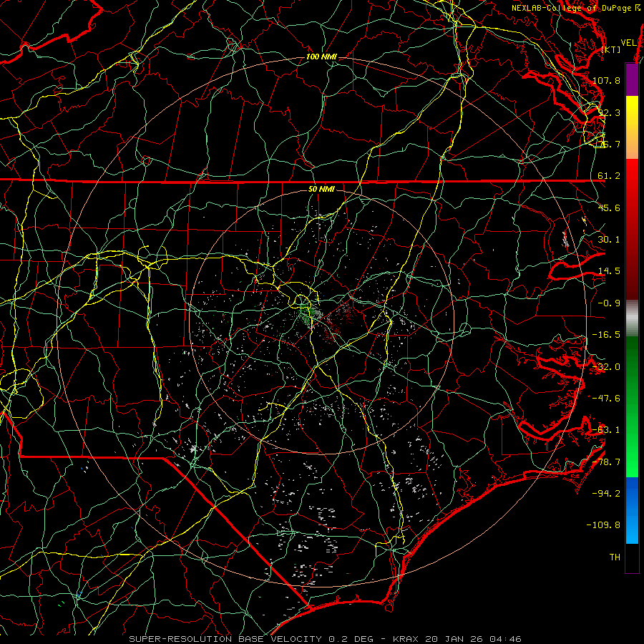Click the 45.6 legend value
Image resolution: width=644 pixels, height=644 pixels.
[609, 208]
